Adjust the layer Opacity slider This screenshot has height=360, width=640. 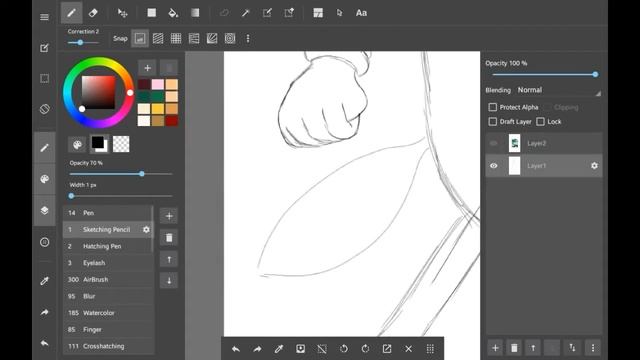tap(544, 75)
